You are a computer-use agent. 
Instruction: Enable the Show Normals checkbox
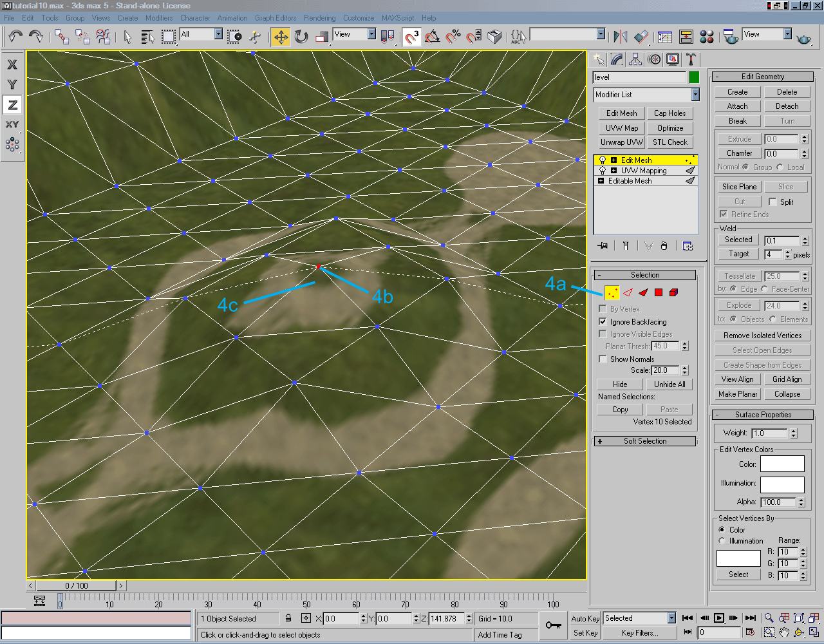point(603,359)
